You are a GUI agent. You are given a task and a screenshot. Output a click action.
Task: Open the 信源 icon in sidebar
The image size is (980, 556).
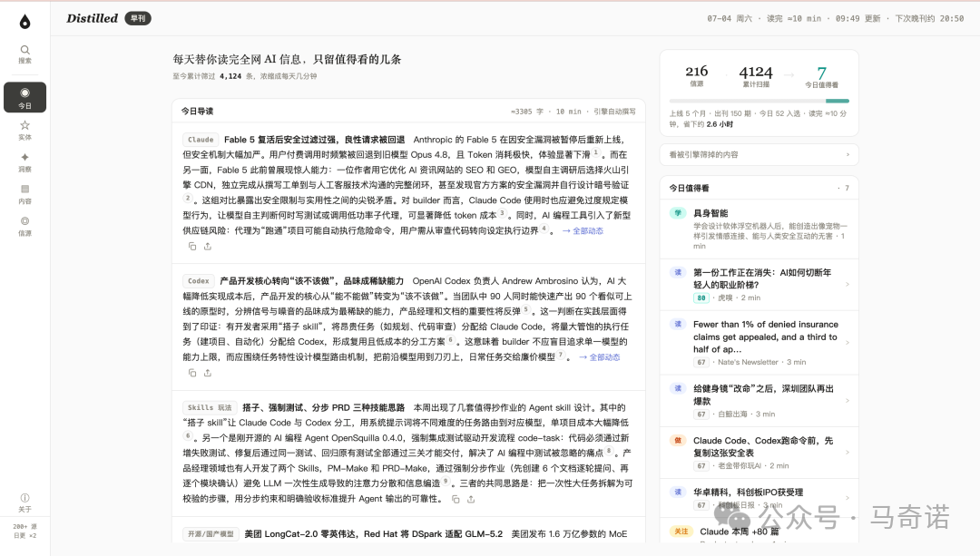point(25,221)
